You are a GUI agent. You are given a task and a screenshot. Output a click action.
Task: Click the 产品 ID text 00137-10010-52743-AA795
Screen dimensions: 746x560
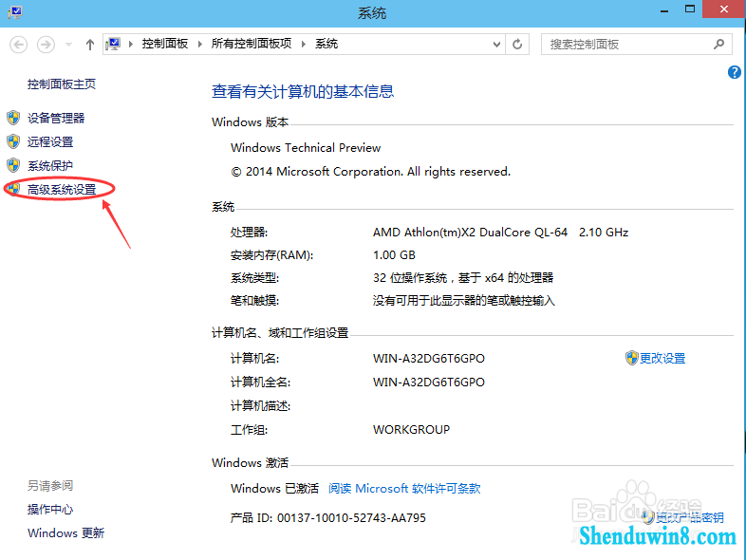click(351, 517)
